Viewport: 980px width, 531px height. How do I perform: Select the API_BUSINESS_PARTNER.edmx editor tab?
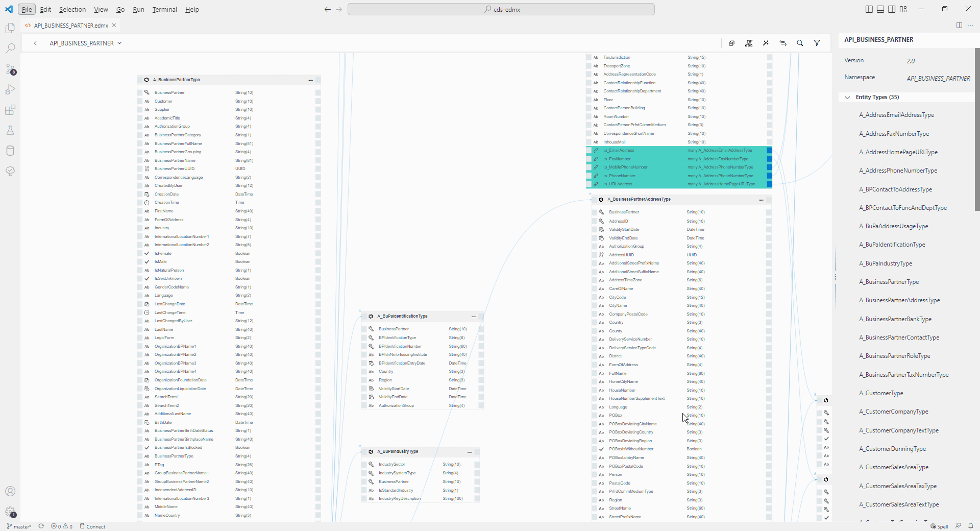70,26
